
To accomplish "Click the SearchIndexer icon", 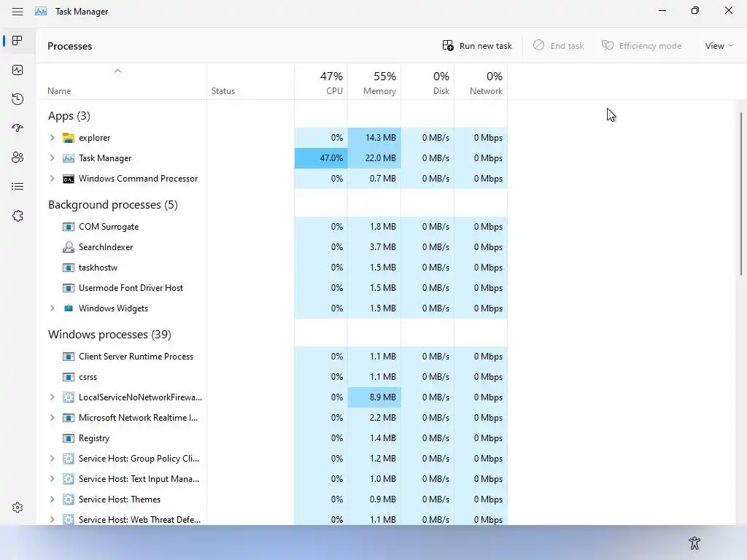I will [69, 247].
